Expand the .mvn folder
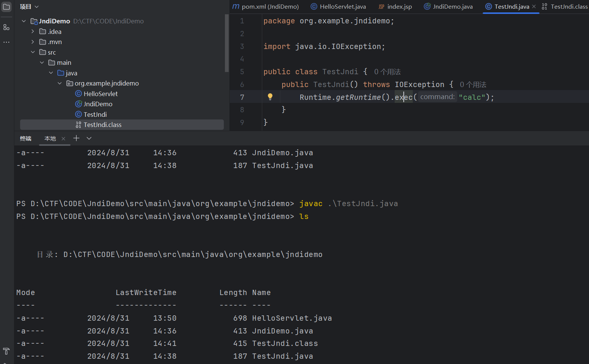The width and height of the screenshot is (589, 364). (33, 42)
